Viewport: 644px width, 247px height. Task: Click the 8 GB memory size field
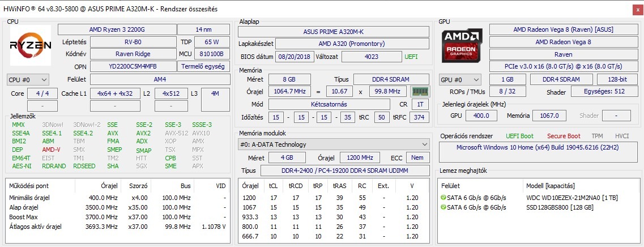tap(289, 79)
